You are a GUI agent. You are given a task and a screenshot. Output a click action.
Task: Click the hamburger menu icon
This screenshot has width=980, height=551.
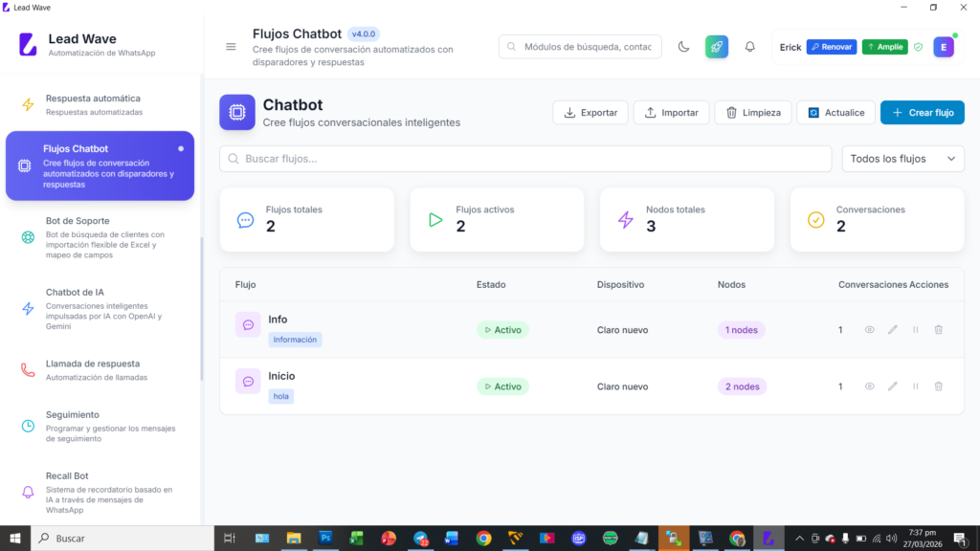click(x=231, y=47)
